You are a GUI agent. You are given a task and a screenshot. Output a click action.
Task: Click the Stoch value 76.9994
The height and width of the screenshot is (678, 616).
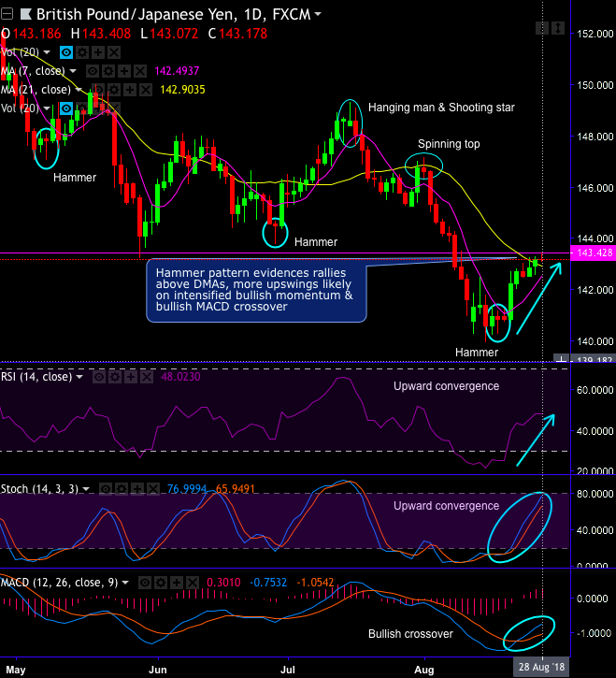pyautogui.click(x=187, y=489)
